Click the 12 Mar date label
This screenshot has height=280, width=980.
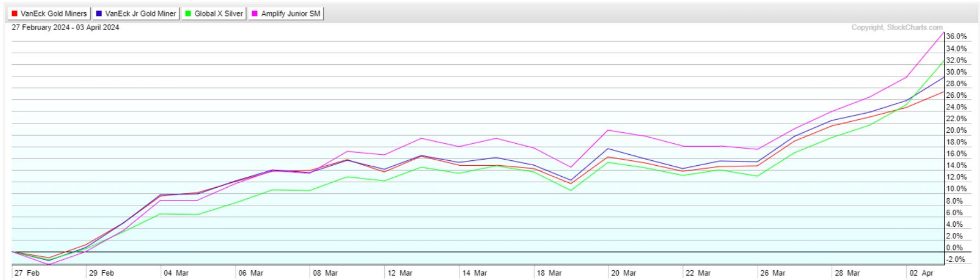tap(400, 273)
